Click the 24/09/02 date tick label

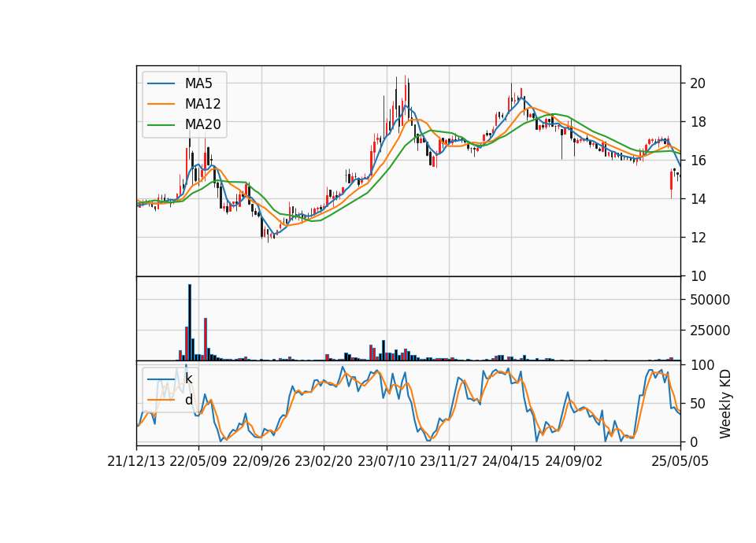(574, 462)
